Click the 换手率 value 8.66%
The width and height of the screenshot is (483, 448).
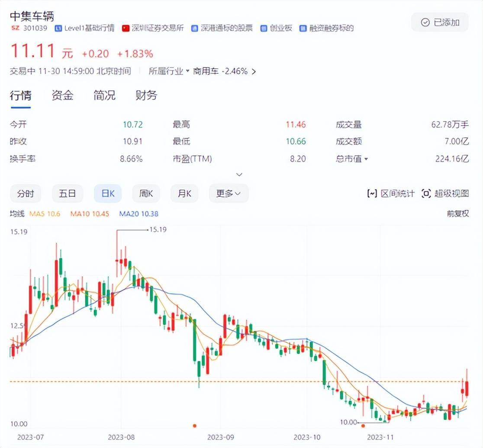click(x=131, y=159)
